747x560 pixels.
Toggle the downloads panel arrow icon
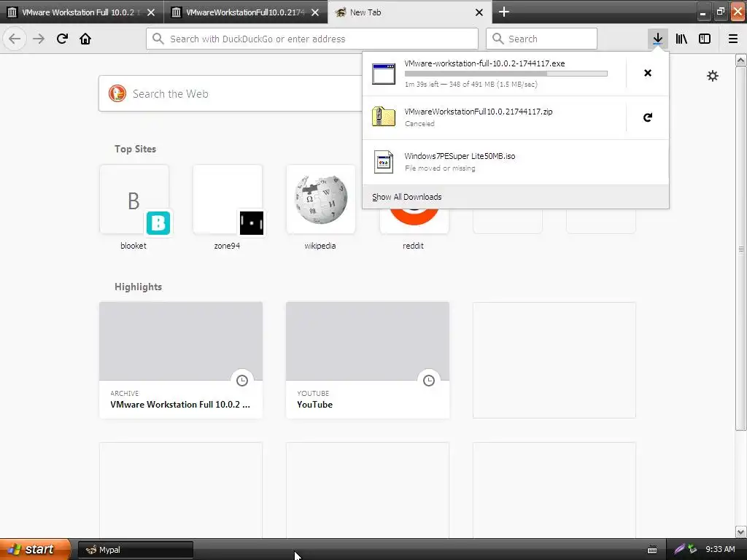(657, 39)
